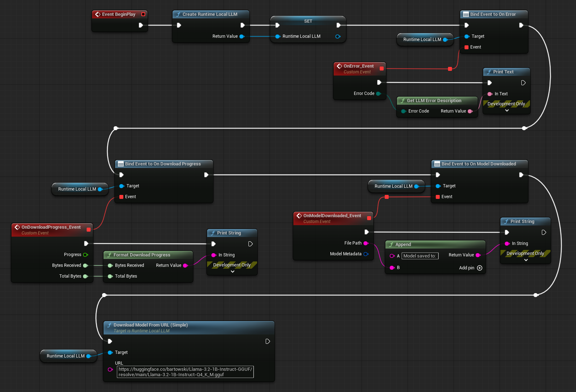576x392 pixels.
Task: Expand Development Only on rightmost Print String node
Action: (526, 260)
